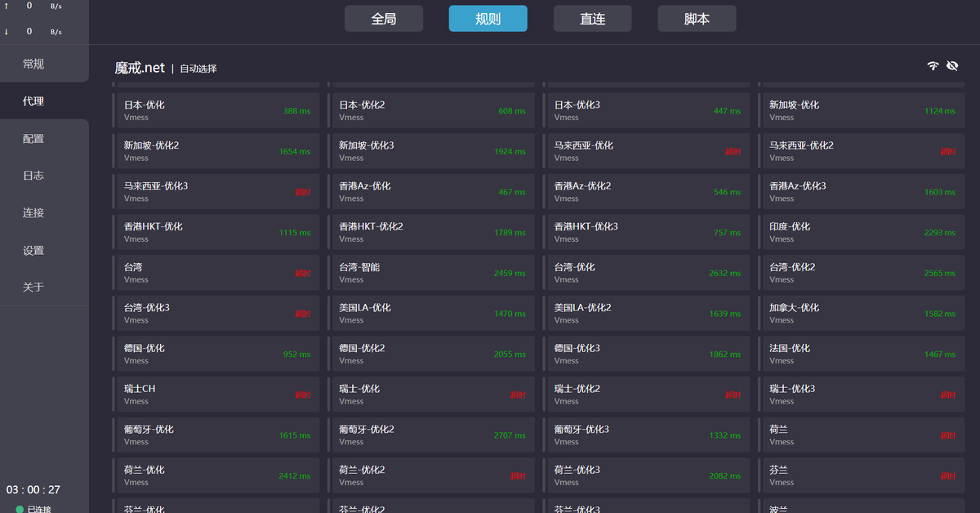
Task: Pick the 台湾-优化3 proxy node
Action: pyautogui.click(x=216, y=313)
